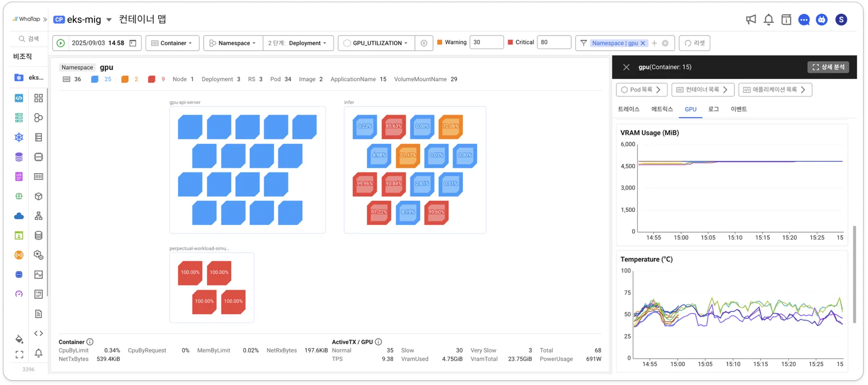The width and height of the screenshot is (868, 385).
Task: Open the container map icon in submenu
Action: 38,176
